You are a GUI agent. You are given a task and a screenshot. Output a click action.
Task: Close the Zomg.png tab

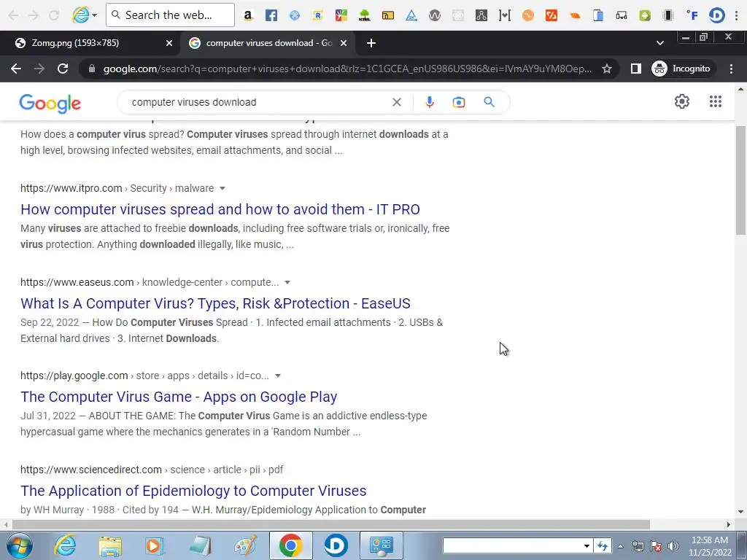pyautogui.click(x=169, y=43)
